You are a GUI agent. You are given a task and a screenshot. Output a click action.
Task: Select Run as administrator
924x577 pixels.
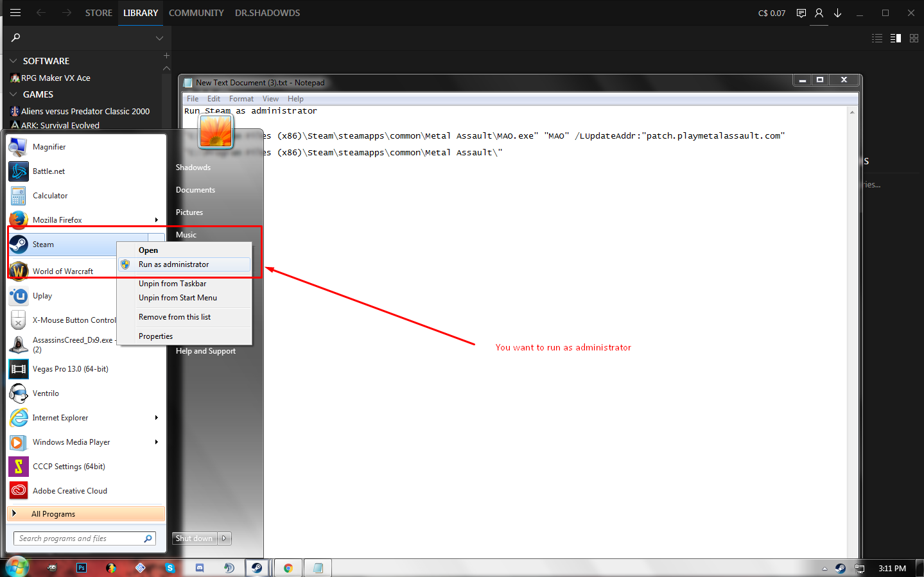click(173, 264)
